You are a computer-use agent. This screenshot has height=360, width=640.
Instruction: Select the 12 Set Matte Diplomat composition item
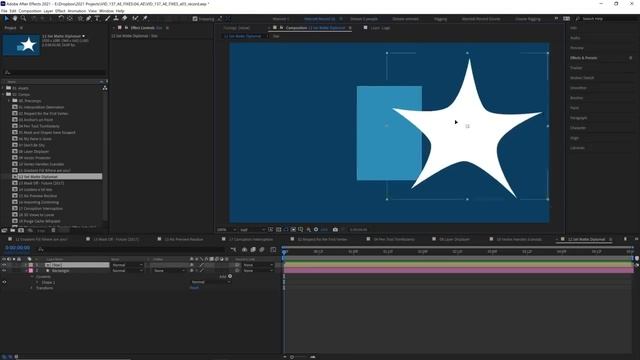(57, 177)
